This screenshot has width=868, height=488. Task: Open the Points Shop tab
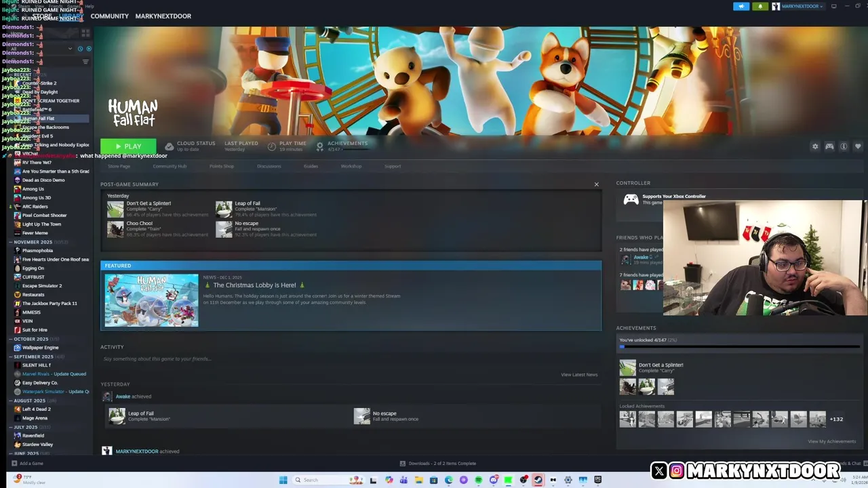tap(222, 166)
